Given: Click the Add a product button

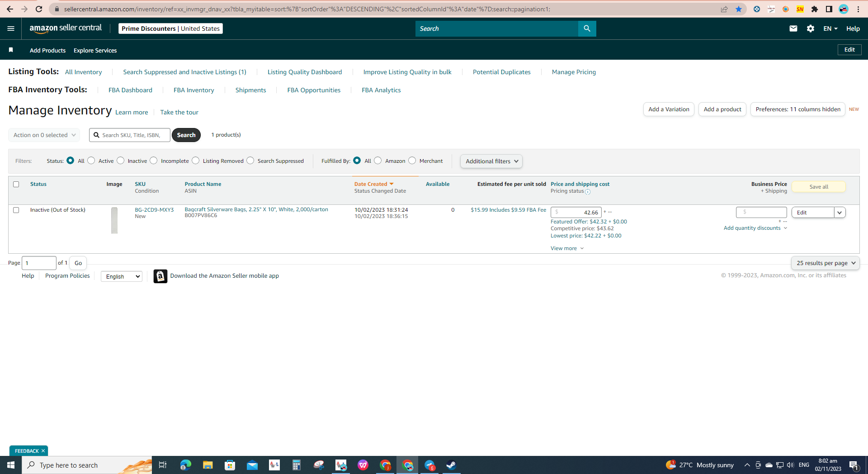Looking at the screenshot, I should point(722,109).
